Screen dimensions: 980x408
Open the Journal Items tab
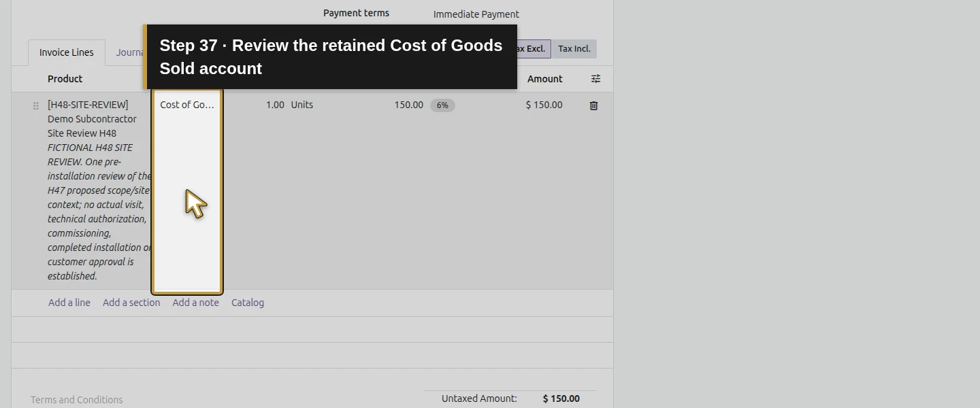(130, 52)
